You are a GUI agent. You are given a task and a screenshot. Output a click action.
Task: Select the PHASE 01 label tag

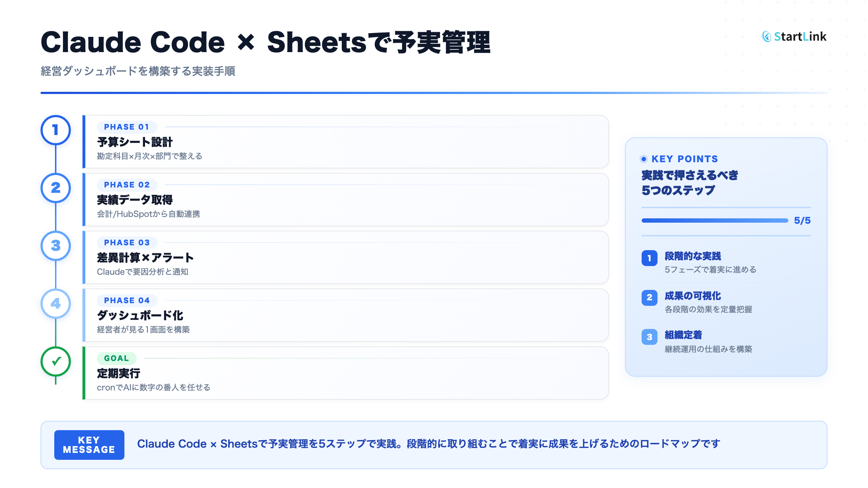coord(127,127)
